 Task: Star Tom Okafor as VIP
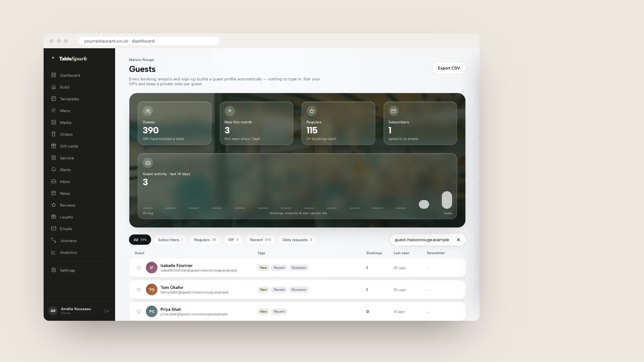(139, 289)
